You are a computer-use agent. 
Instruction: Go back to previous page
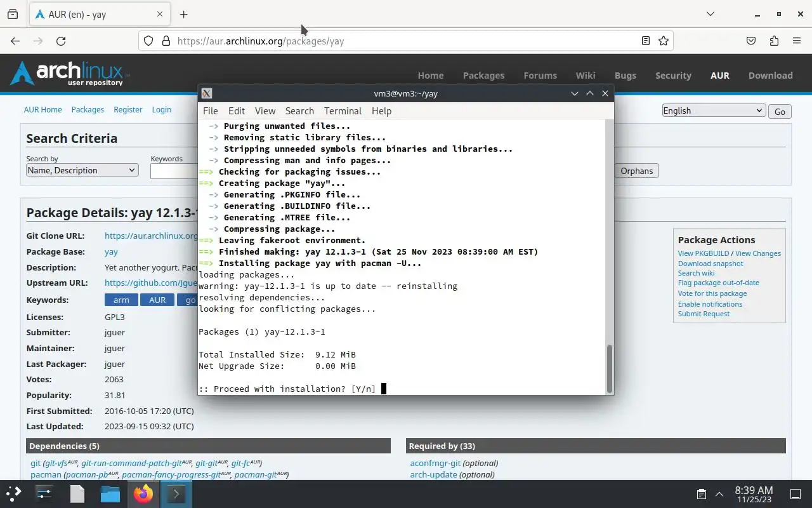(15, 41)
